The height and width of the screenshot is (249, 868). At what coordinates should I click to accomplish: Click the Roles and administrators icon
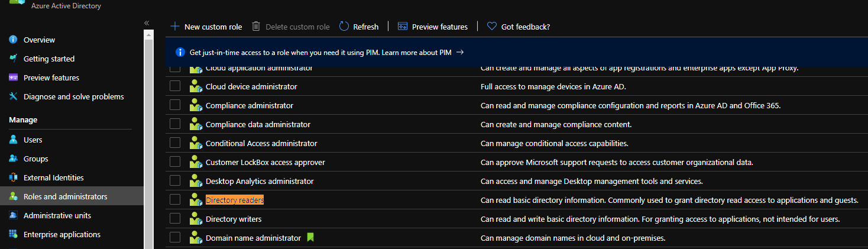13,196
